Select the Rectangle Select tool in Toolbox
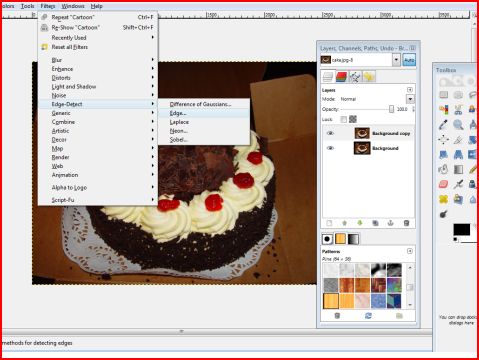This screenshot has height=360, width=479. tap(443, 95)
